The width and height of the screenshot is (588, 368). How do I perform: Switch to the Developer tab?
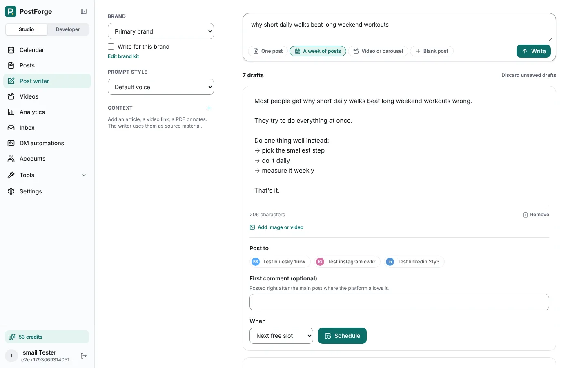[68, 29]
